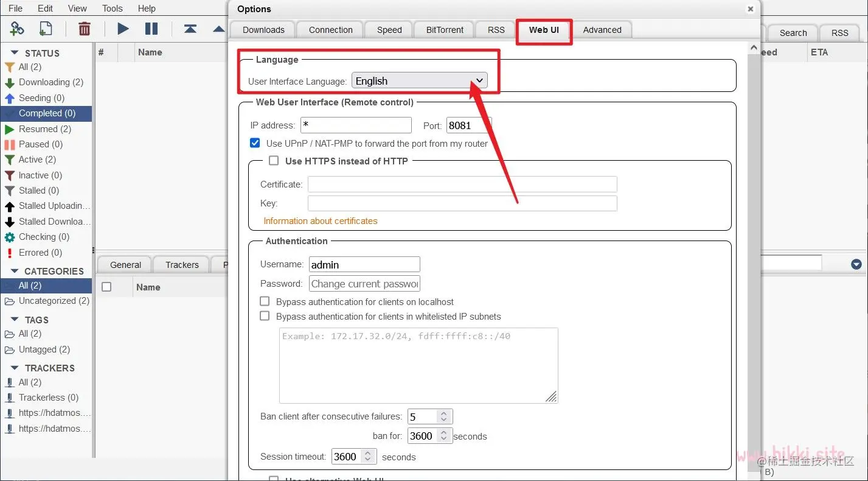
Task: Collapse the TAGS sidebar section
Action: pos(15,320)
